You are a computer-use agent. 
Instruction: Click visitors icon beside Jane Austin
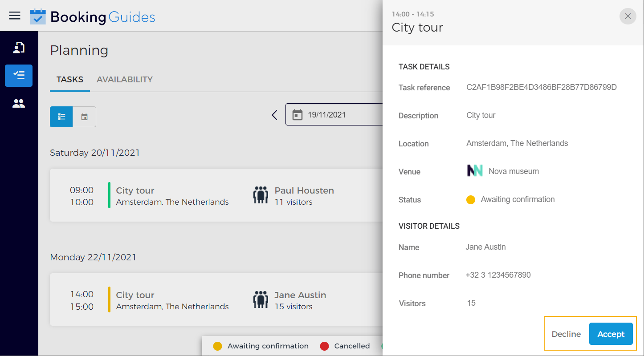click(x=261, y=299)
